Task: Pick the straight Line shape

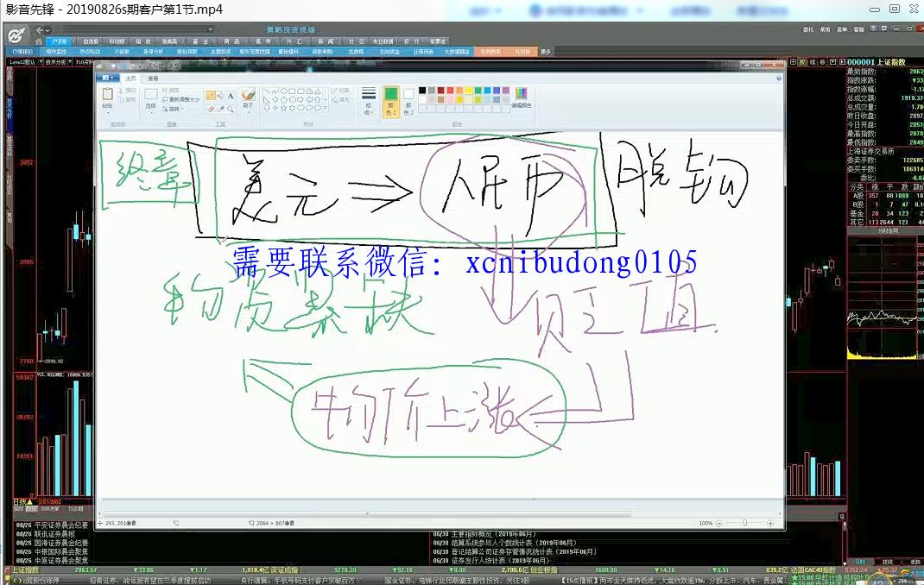Action: click(266, 91)
